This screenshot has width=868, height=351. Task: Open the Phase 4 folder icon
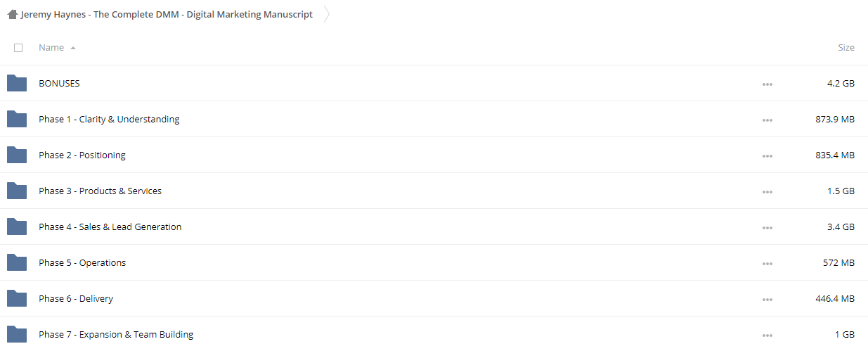pos(17,226)
